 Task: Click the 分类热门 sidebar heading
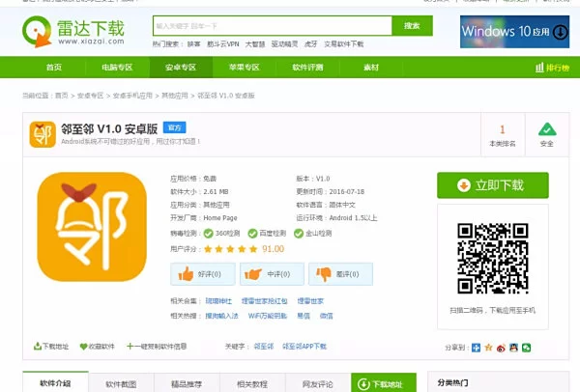[x=452, y=382]
